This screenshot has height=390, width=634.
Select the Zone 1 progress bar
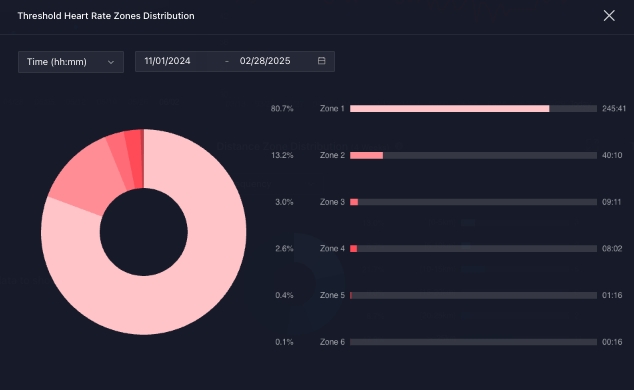coord(473,109)
